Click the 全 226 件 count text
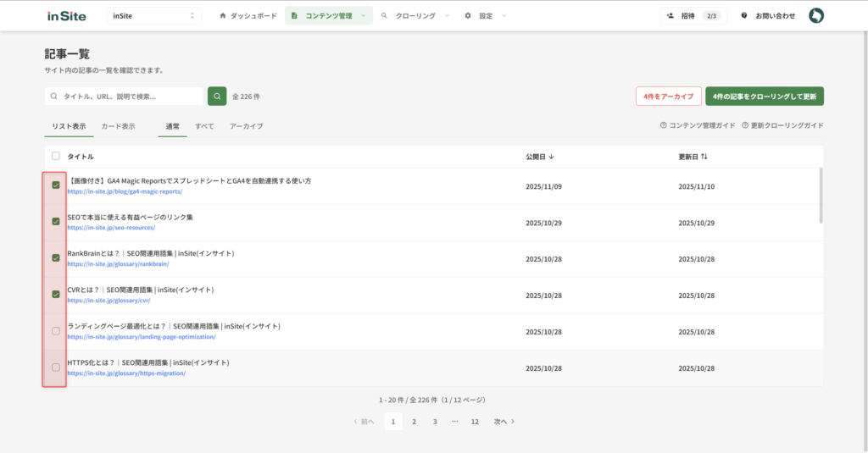The height and width of the screenshot is (453, 868). pos(246,97)
